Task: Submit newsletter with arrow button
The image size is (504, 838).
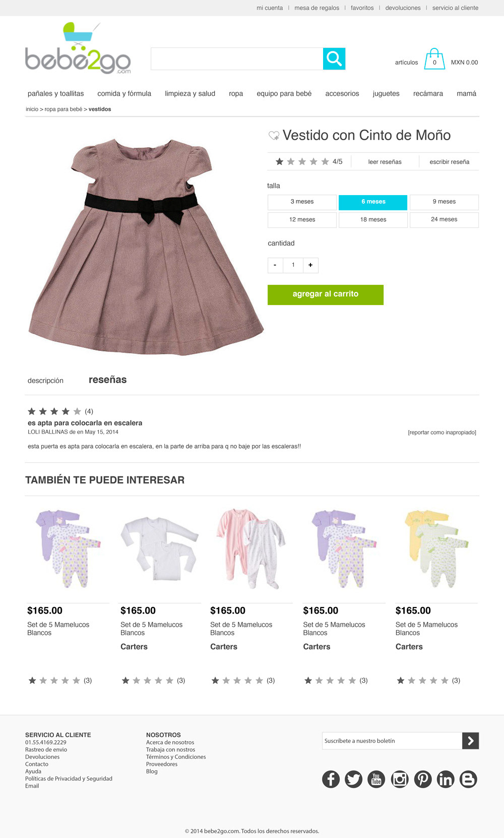Action: pos(470,741)
